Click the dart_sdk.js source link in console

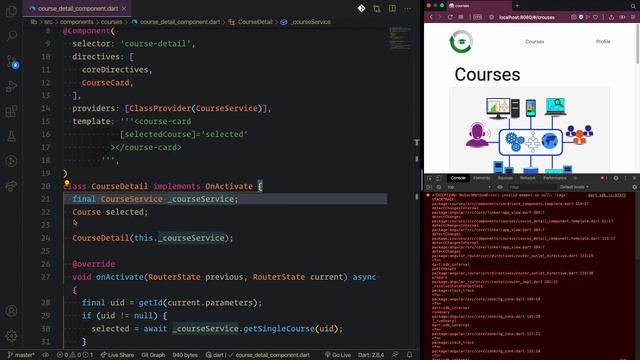coord(607,196)
